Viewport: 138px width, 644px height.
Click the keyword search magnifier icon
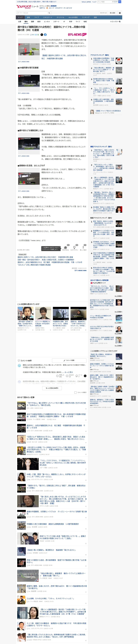pyautogui.click(x=49, y=13)
